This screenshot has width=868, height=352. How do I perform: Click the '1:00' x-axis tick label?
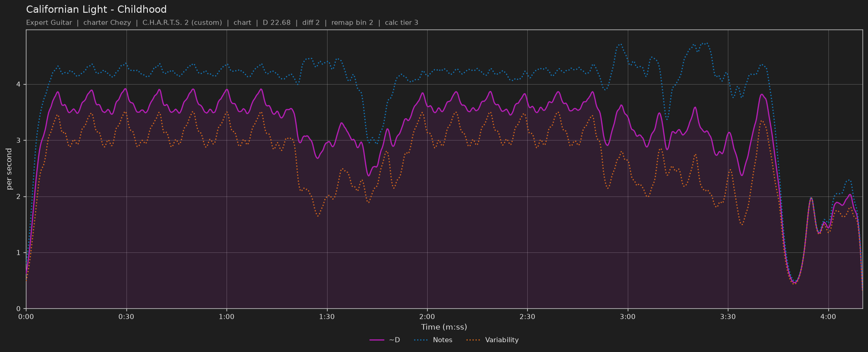click(227, 317)
